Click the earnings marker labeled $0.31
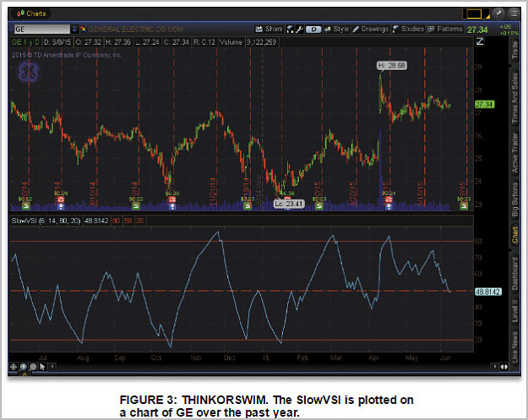This screenshot has height=420, width=528. pyautogui.click(x=389, y=199)
